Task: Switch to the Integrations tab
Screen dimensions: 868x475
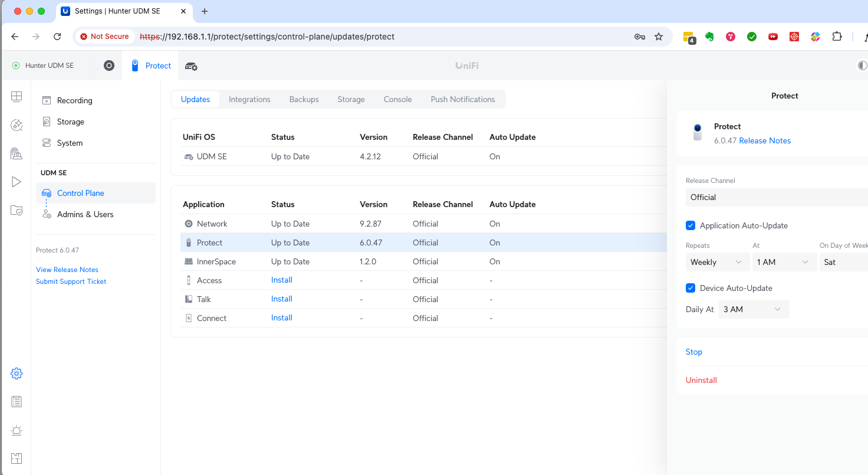Action: (x=249, y=99)
